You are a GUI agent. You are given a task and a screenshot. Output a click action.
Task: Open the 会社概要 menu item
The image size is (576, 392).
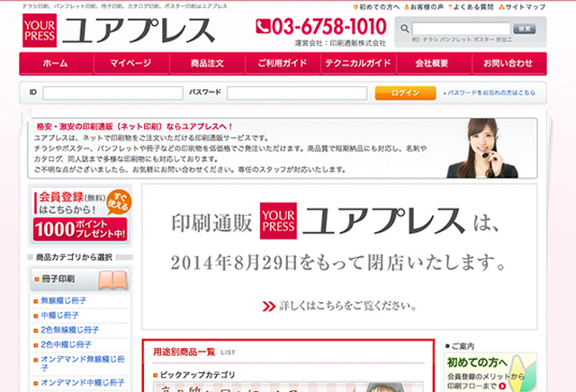coord(433,63)
